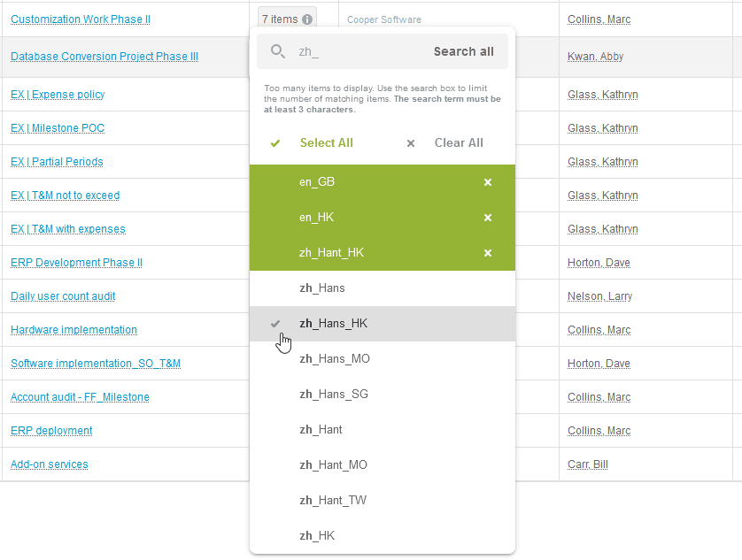
Task: Click Collins, Marc in Hardware implementation row
Action: [x=599, y=330]
